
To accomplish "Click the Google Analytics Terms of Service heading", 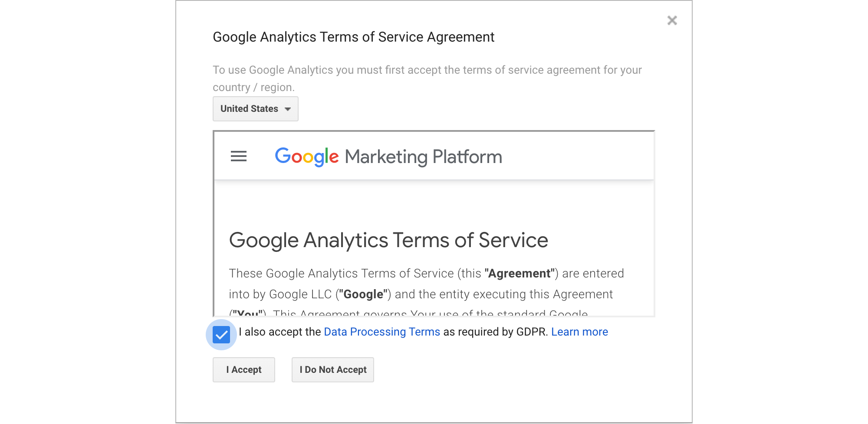I will click(x=388, y=240).
